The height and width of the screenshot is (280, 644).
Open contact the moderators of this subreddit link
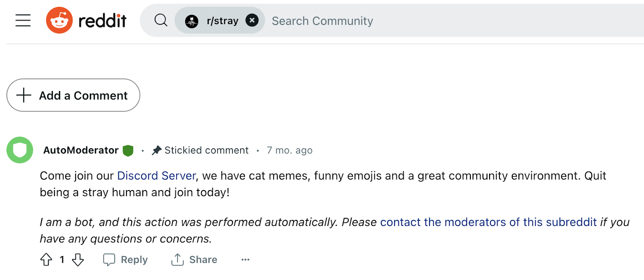pos(488,222)
